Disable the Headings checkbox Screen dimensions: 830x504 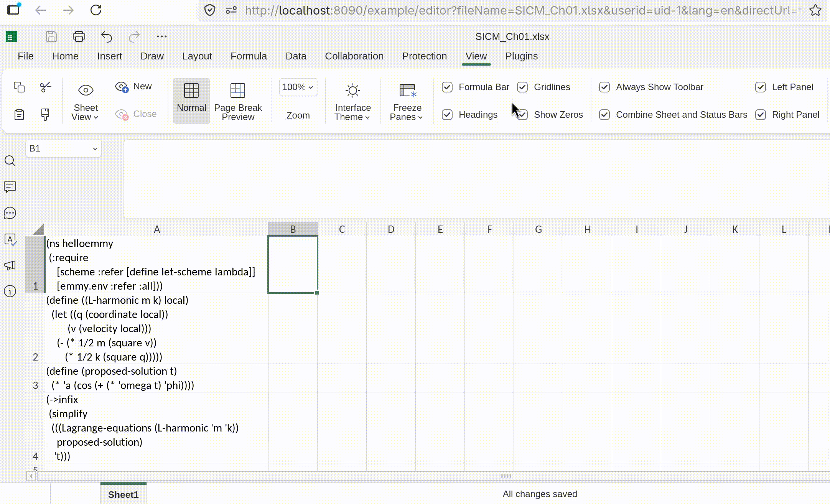447,115
